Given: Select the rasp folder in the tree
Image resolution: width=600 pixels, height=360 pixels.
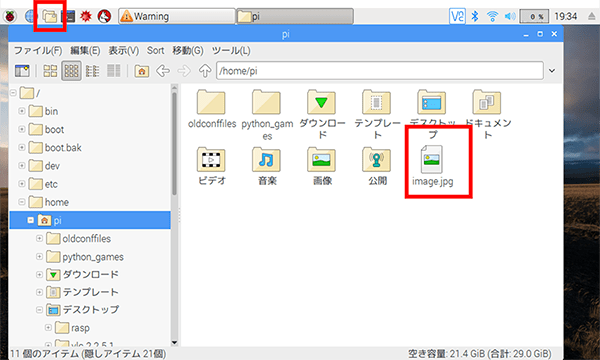Looking at the screenshot, I should pos(72,328).
